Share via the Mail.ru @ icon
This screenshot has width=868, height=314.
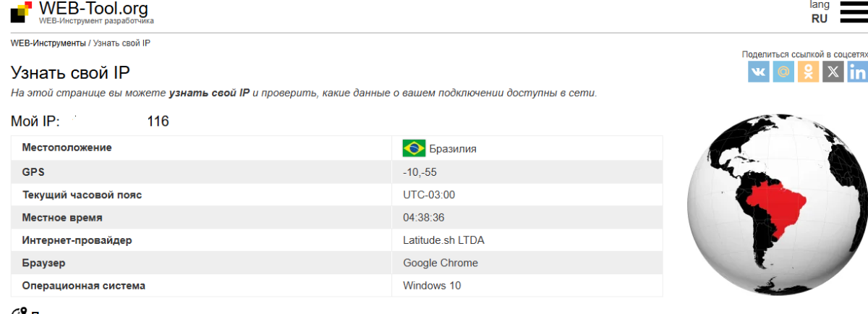pyautogui.click(x=783, y=72)
